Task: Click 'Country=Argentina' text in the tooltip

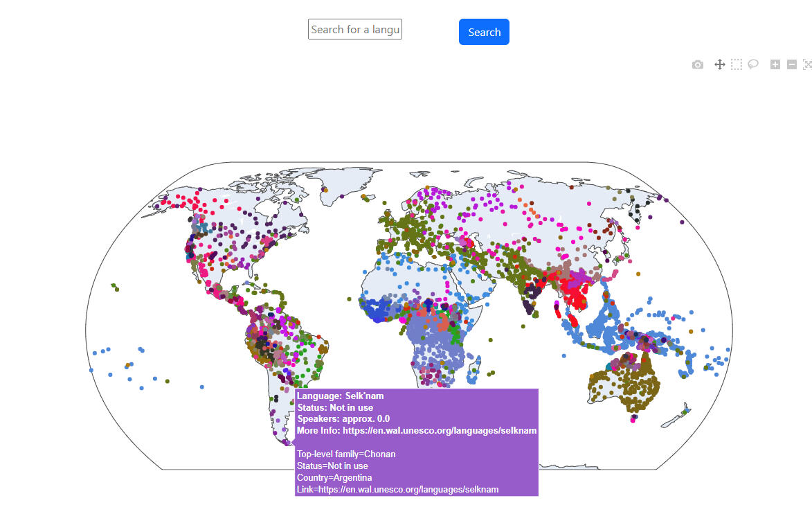Action: pos(334,478)
